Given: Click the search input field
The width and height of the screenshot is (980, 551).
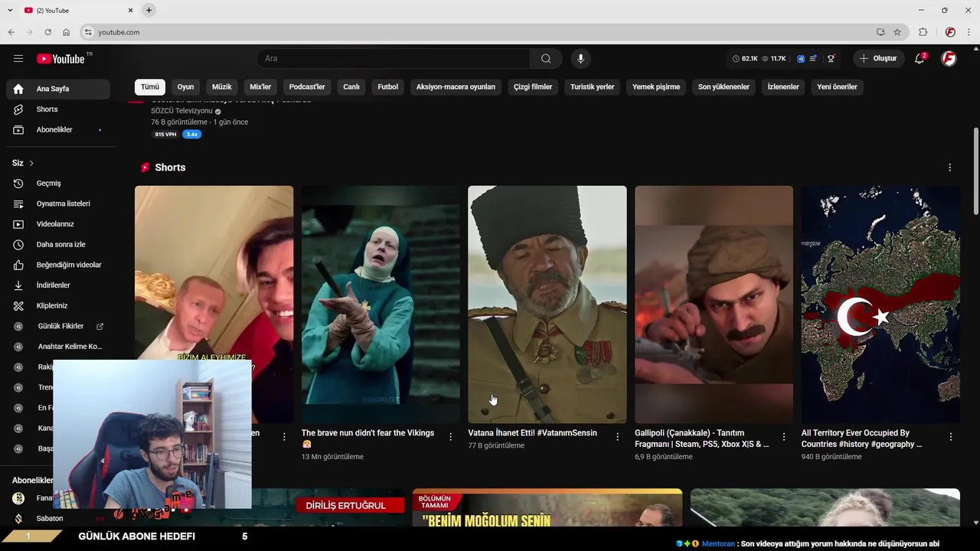Looking at the screenshot, I should [394, 59].
